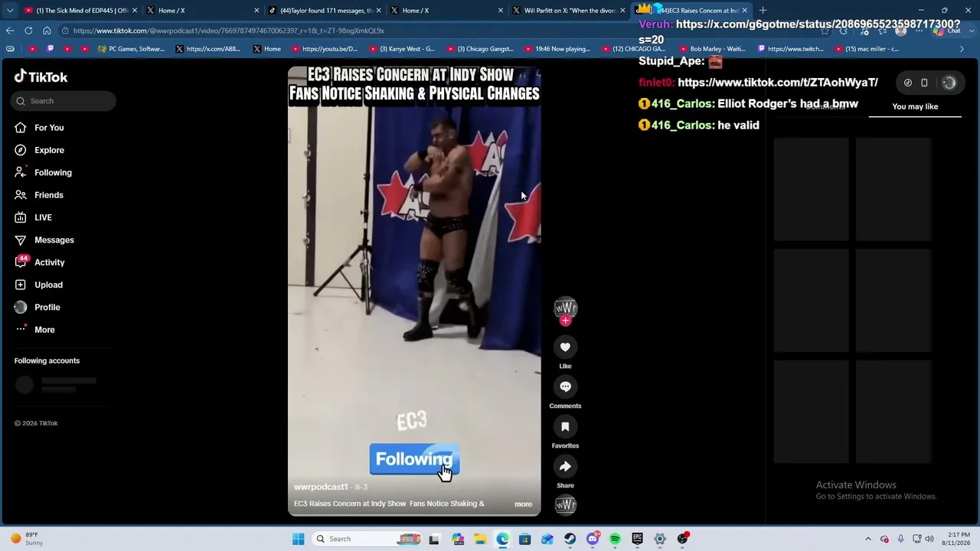This screenshot has height=551, width=980.
Task: Open the video Comments bubble
Action: (565, 387)
